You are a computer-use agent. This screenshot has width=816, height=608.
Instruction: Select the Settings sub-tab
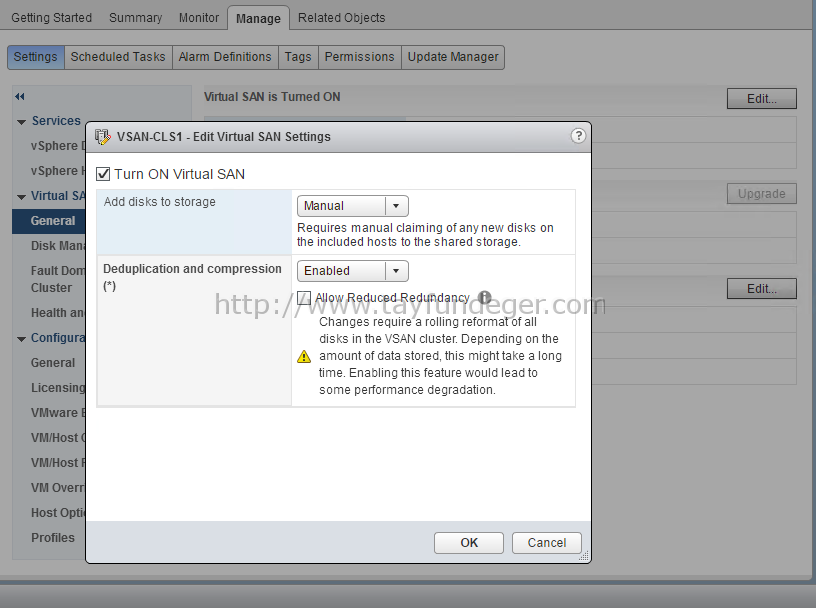tap(35, 57)
